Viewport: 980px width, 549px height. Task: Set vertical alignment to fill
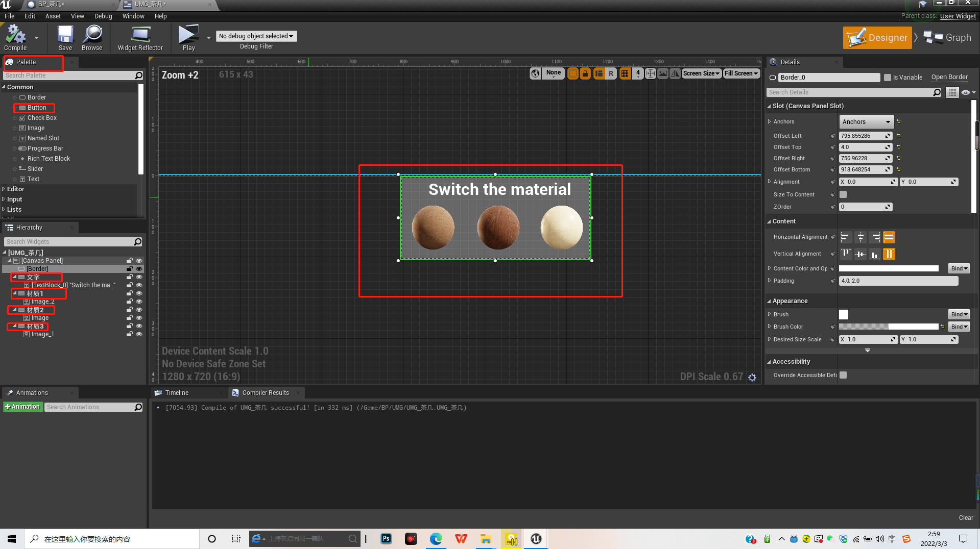tap(889, 254)
